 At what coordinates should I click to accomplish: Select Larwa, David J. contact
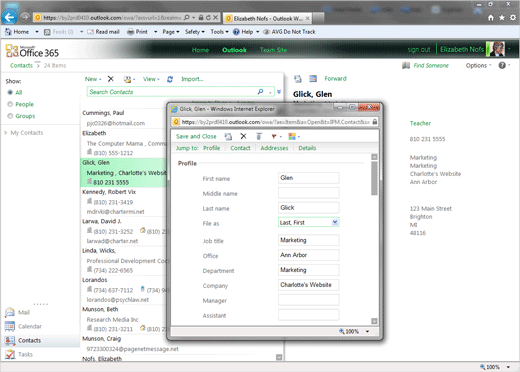click(x=124, y=231)
